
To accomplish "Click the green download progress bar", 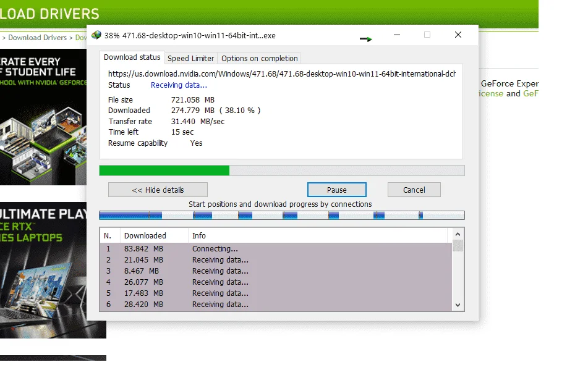I will tap(281, 170).
